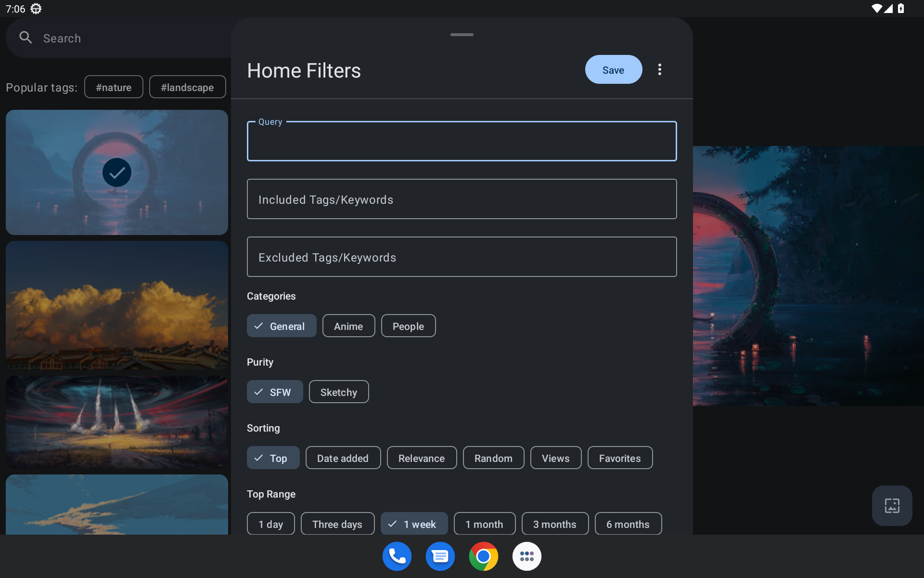Screen dimensions: 924x578
Task: Filter by the #nature popular tag
Action: (x=114, y=87)
